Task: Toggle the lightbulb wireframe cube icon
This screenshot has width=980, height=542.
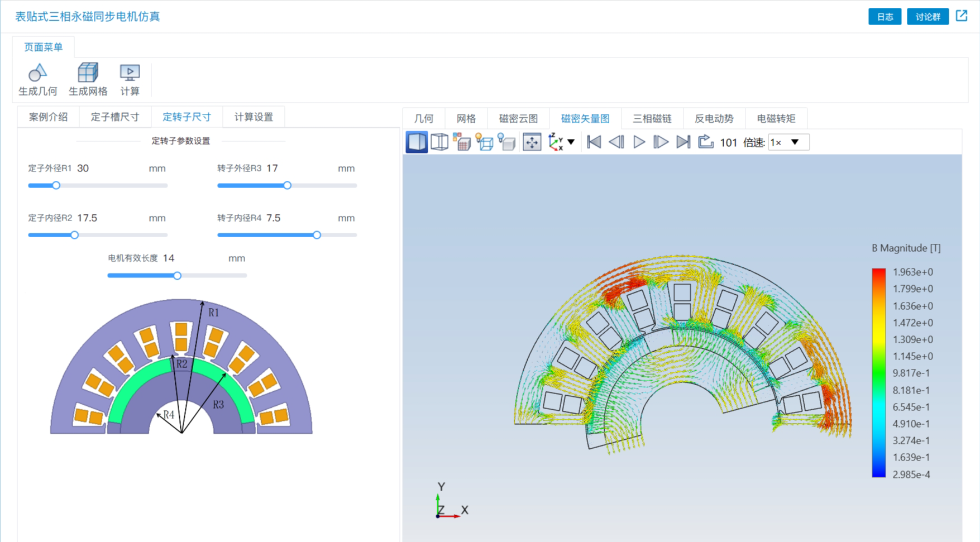Action: click(484, 142)
